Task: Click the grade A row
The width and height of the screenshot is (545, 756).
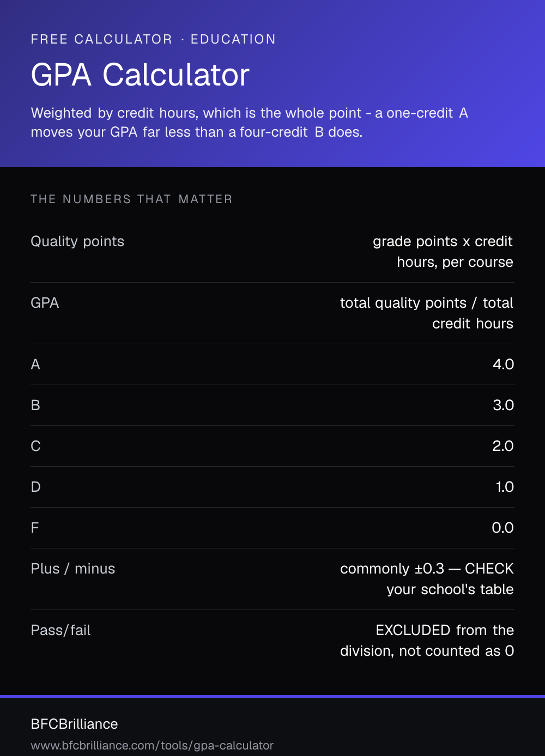Action: pos(272,364)
